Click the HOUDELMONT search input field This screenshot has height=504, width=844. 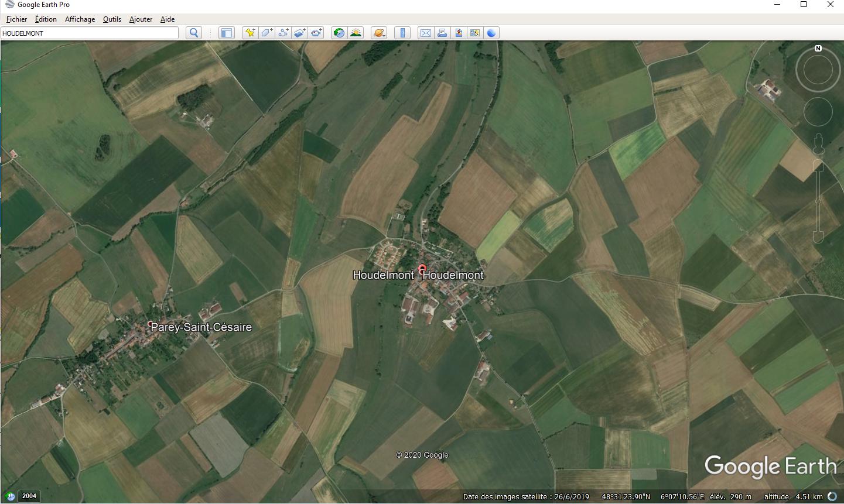(x=90, y=33)
